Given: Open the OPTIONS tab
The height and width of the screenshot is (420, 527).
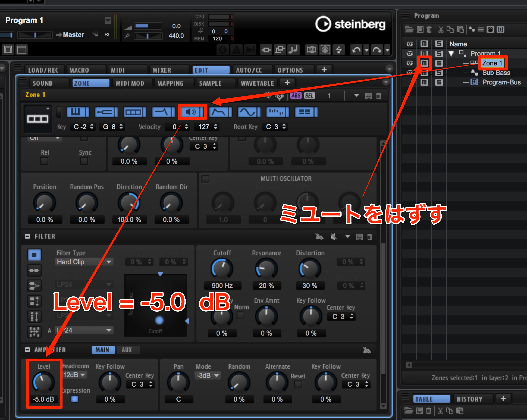Looking at the screenshot, I should [290, 70].
